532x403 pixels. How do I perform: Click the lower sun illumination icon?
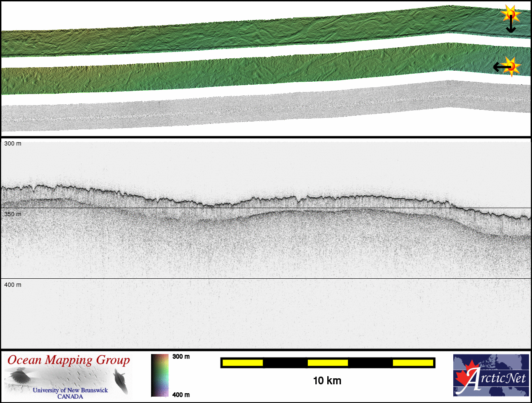(x=512, y=66)
